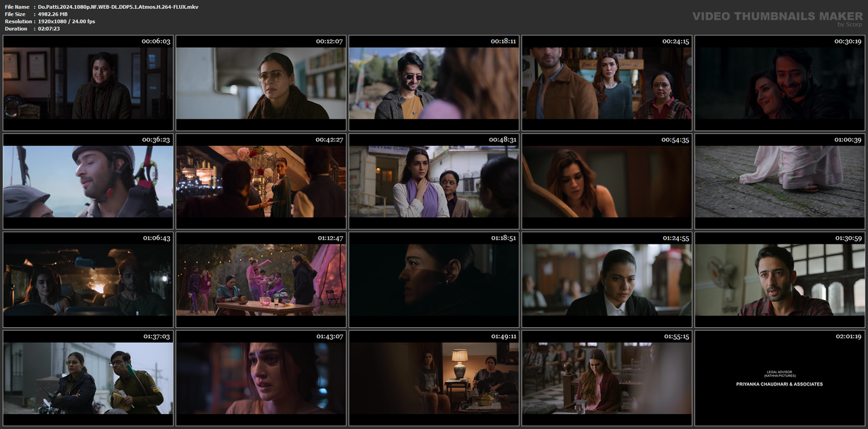This screenshot has width=868, height=429.
Task: Click the file size value 4982.26 MB
Action: pyautogui.click(x=53, y=14)
